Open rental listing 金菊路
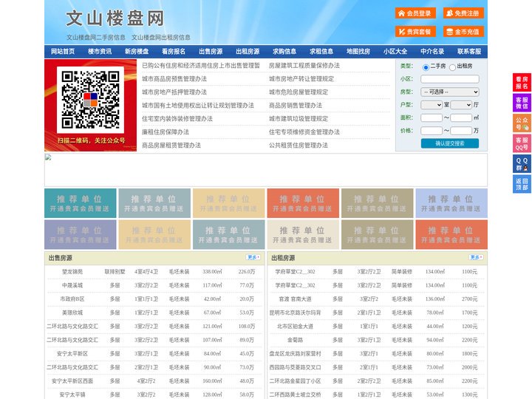532x399 pixels. [295, 340]
